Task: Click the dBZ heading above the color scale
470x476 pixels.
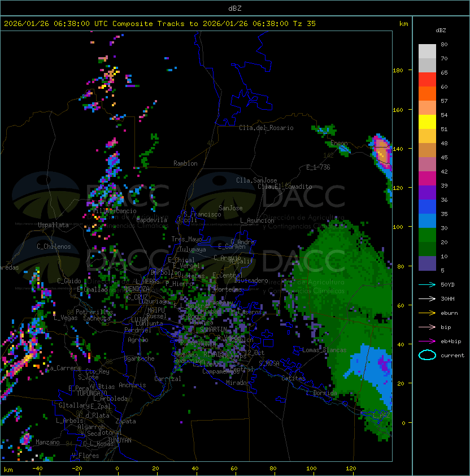Action: coord(441,31)
